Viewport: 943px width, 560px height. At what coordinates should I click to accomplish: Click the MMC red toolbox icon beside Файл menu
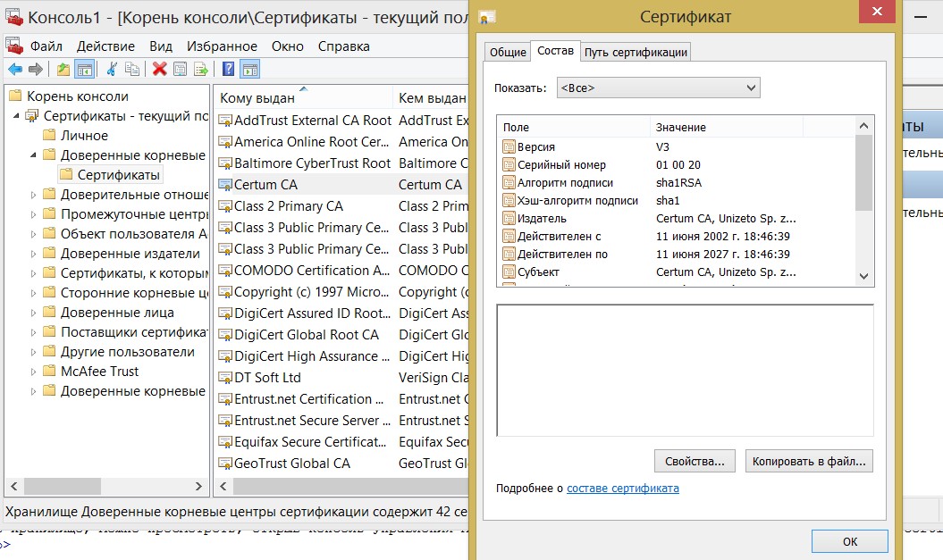click(13, 46)
